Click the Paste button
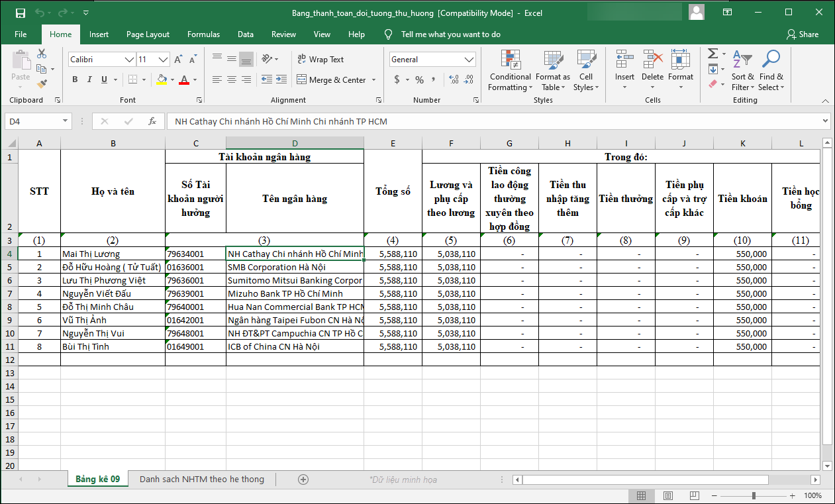This screenshot has width=835, height=504. click(21, 68)
